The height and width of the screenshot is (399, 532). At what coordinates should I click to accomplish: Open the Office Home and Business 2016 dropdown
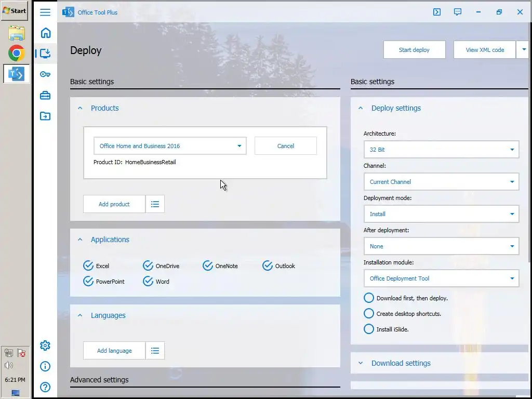tap(170, 146)
